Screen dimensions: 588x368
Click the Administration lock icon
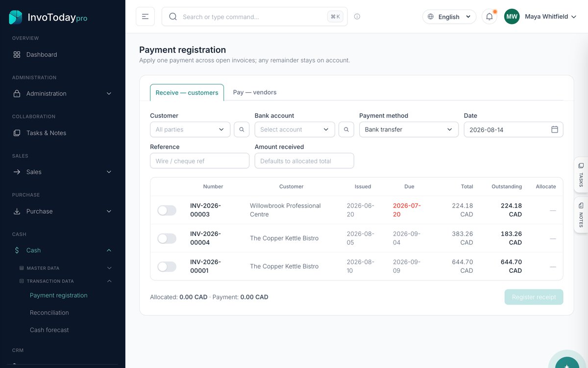click(x=17, y=93)
